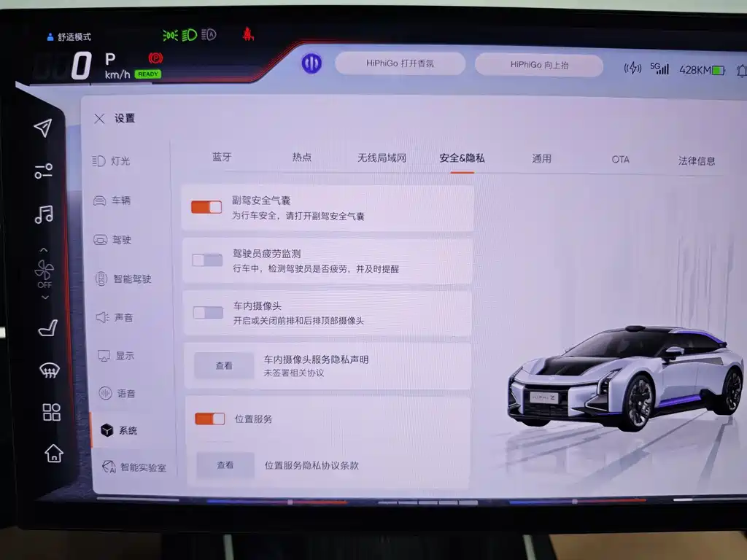Turn on windshield defrost icon

[49, 370]
